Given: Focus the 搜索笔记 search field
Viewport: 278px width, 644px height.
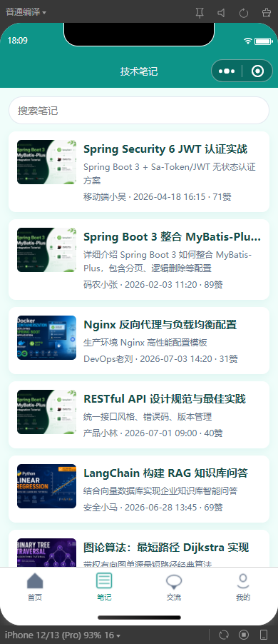Looking at the screenshot, I should pyautogui.click(x=139, y=111).
